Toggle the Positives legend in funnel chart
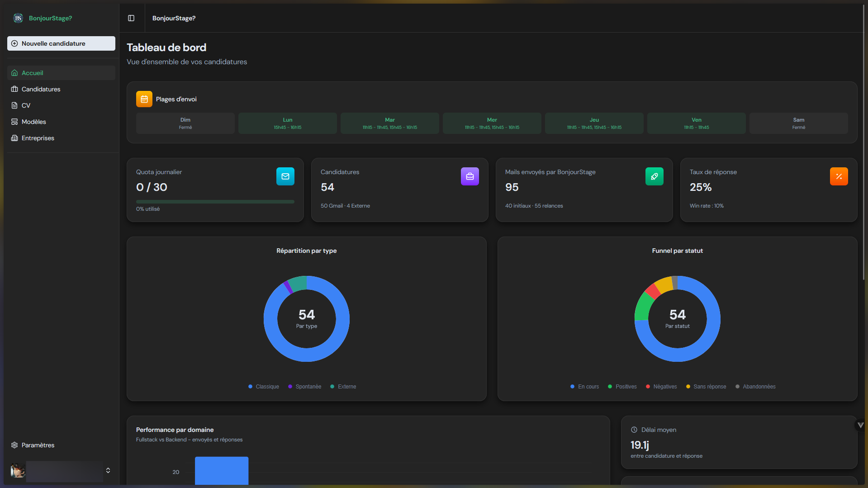 [x=622, y=387]
